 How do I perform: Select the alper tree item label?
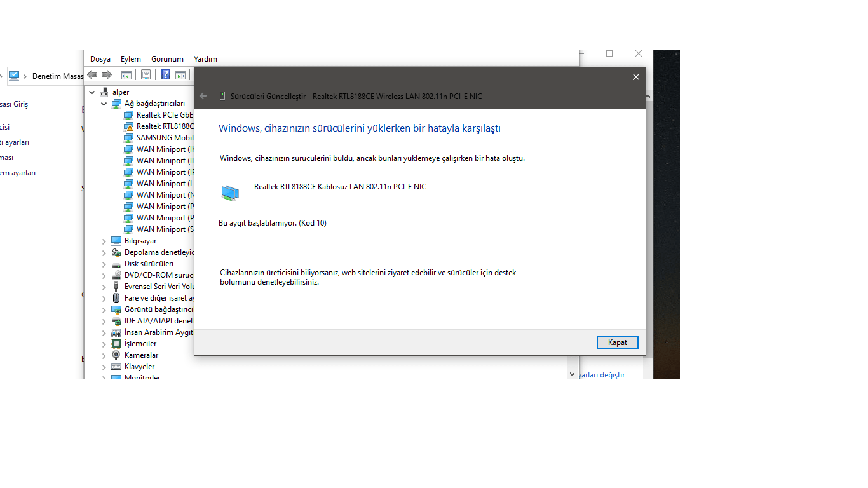pyautogui.click(x=121, y=92)
